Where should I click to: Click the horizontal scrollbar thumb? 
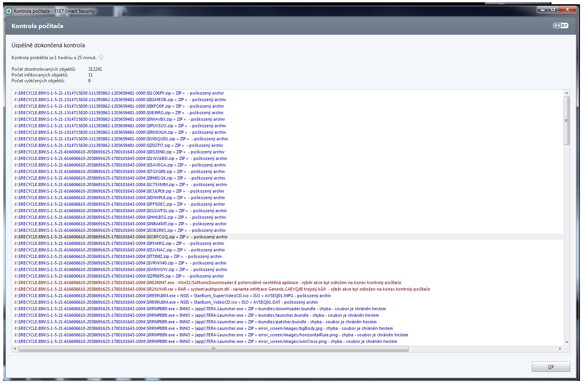(x=214, y=349)
